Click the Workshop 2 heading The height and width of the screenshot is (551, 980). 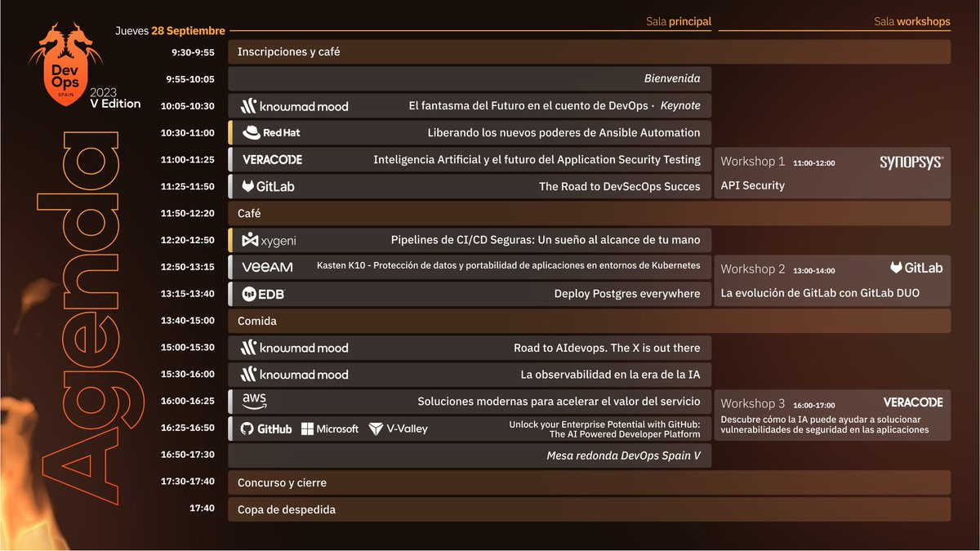click(752, 269)
